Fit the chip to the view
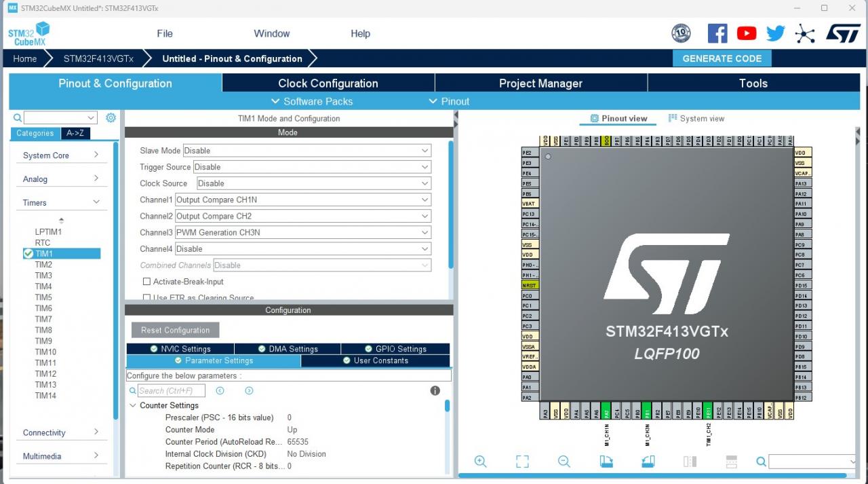 click(522, 462)
